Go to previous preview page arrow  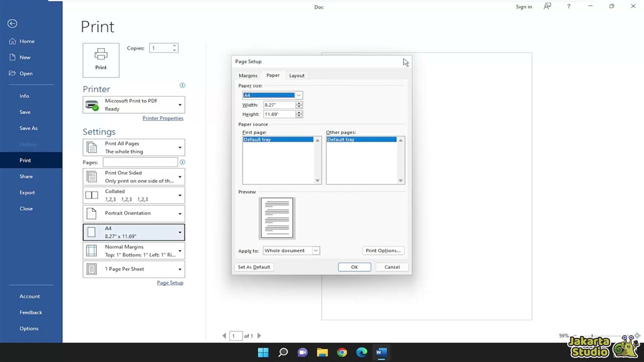[224, 336]
